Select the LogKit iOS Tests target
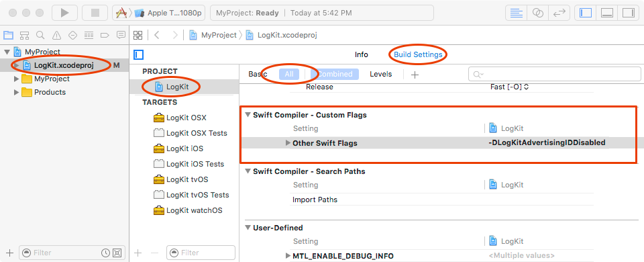Viewport: 644px width, 262px height. [189, 164]
